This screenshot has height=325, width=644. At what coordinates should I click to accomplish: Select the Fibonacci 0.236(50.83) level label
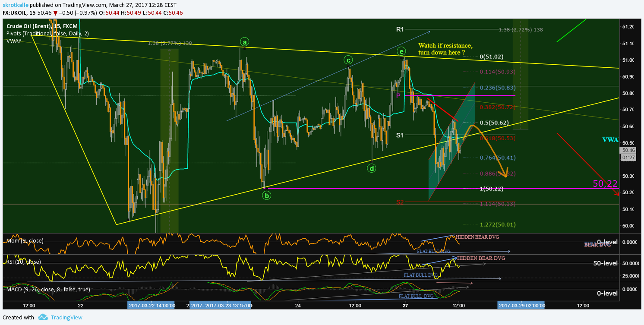498,88
